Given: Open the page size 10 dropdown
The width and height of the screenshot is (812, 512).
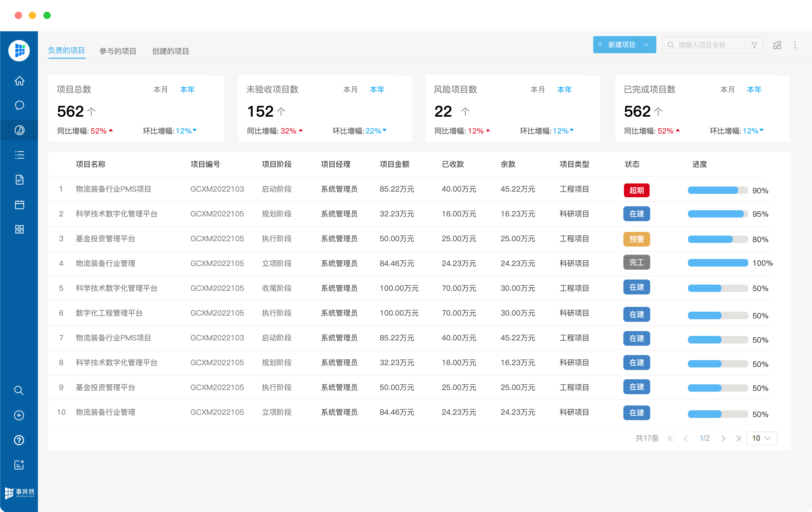Looking at the screenshot, I should [x=762, y=438].
